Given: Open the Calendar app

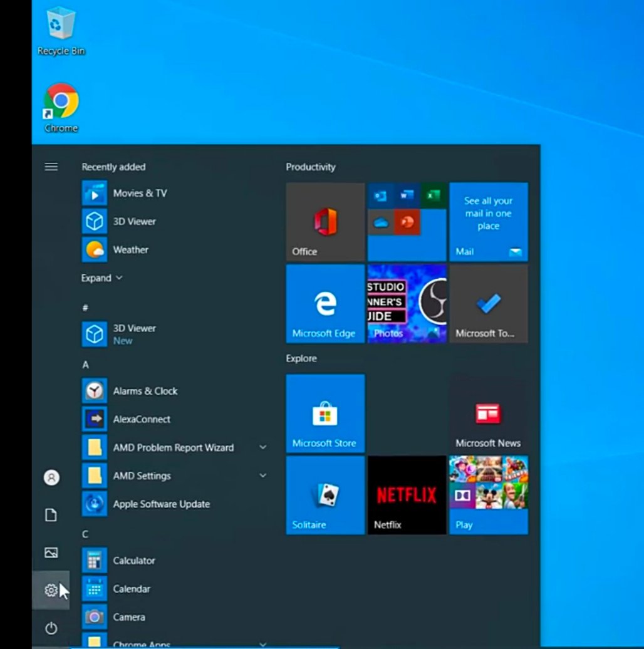Looking at the screenshot, I should point(174,589).
